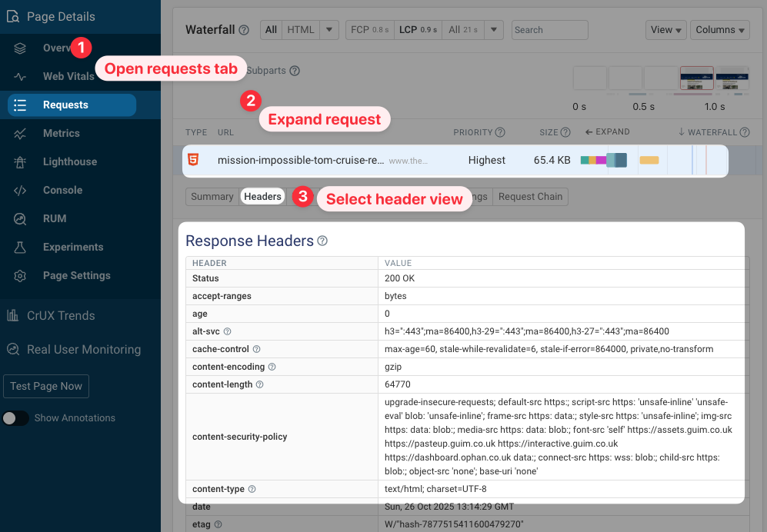
Task: Click the Page Settings gear icon
Action: 21,276
